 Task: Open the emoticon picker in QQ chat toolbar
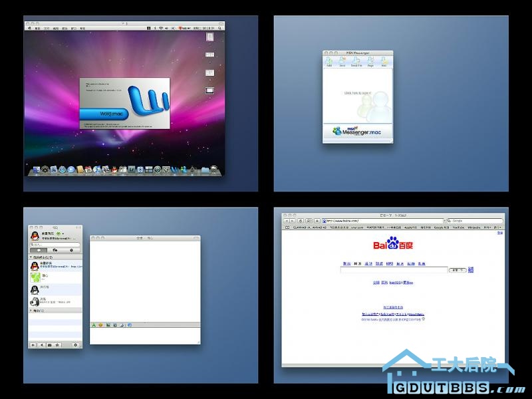pyautogui.click(x=100, y=325)
